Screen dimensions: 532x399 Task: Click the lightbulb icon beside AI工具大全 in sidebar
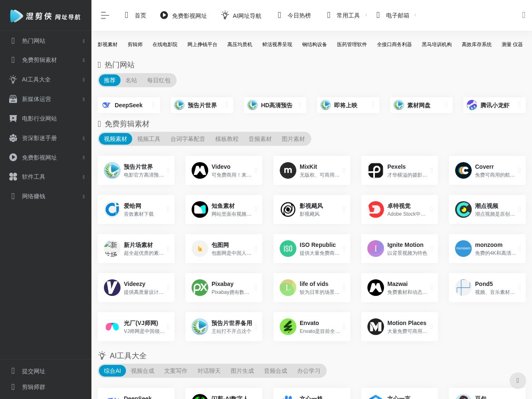coord(13,79)
